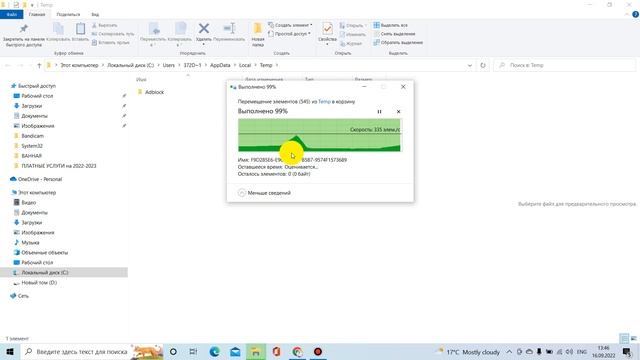The width and height of the screenshot is (640, 360).
Task: Select Новый том (D:) in navigation pane
Action: click(x=39, y=282)
